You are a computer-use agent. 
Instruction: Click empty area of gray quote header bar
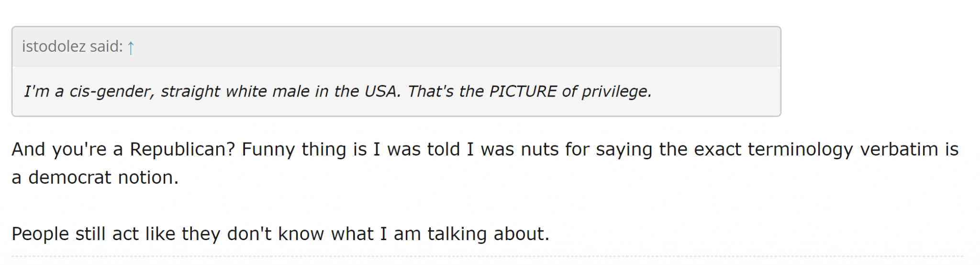coord(455,46)
